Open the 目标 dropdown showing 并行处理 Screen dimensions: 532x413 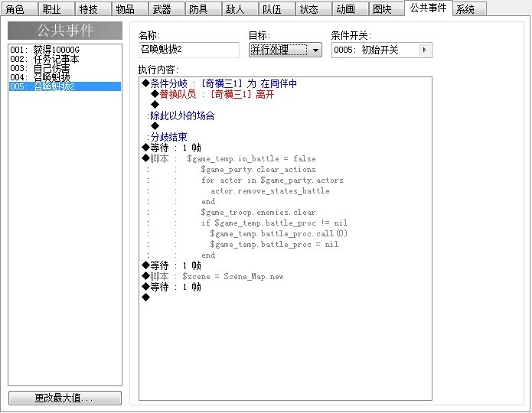(x=285, y=50)
